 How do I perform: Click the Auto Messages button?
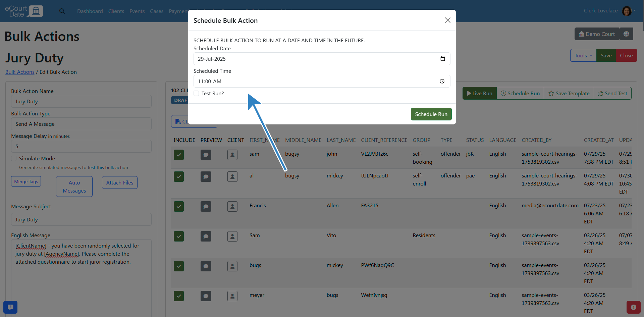click(x=74, y=187)
